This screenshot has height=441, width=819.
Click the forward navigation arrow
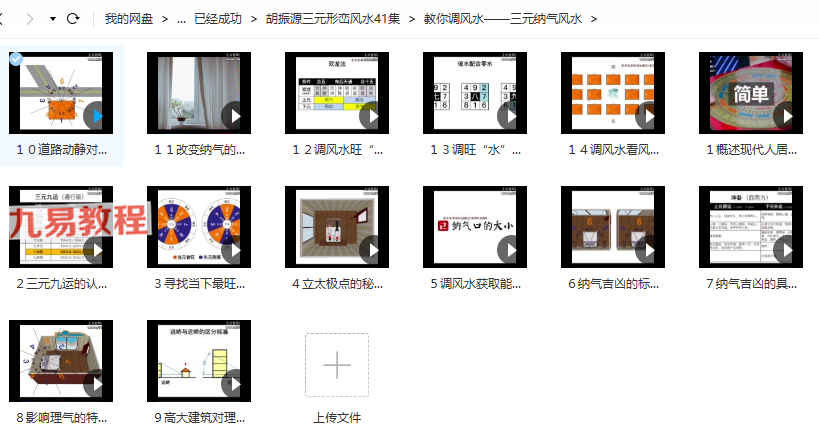[41, 19]
